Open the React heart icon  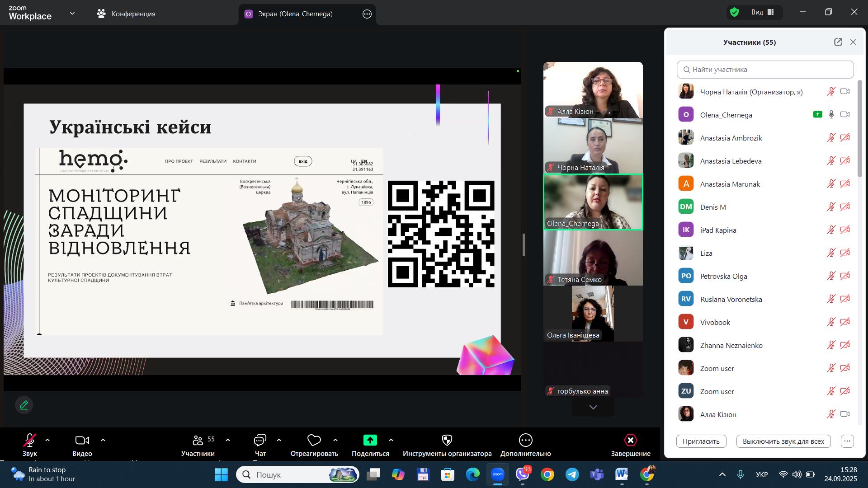click(314, 440)
